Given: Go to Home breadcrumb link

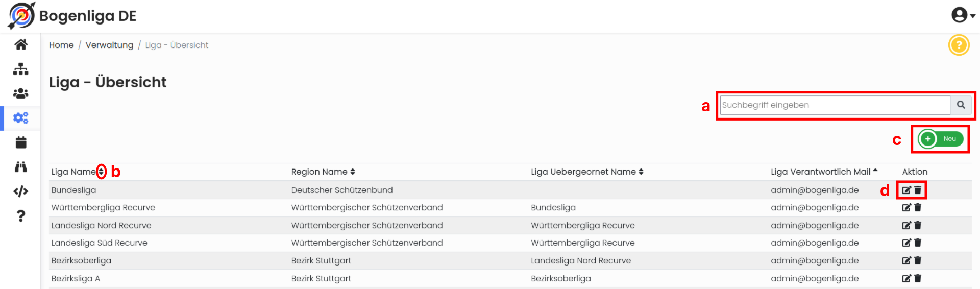Looking at the screenshot, I should (61, 45).
